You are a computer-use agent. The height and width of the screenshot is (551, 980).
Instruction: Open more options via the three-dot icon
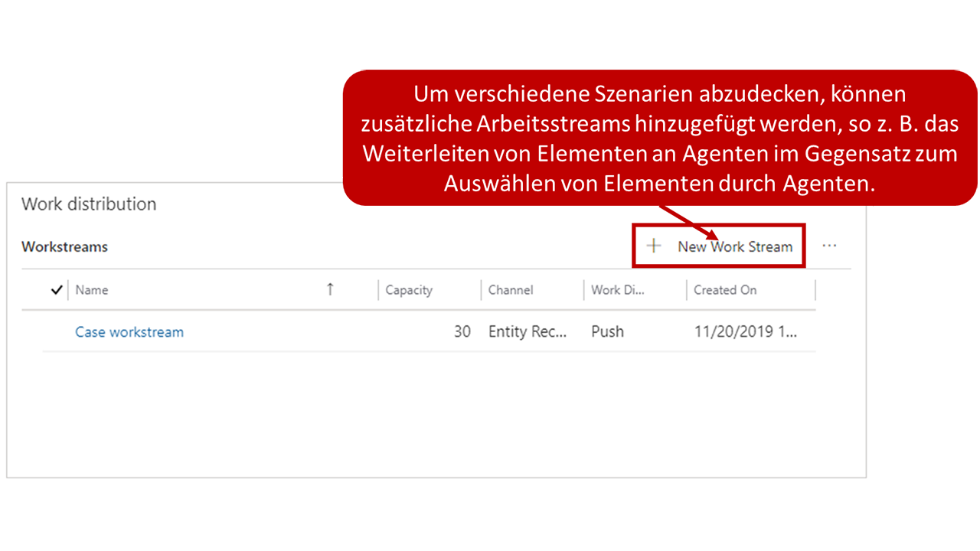click(x=829, y=244)
